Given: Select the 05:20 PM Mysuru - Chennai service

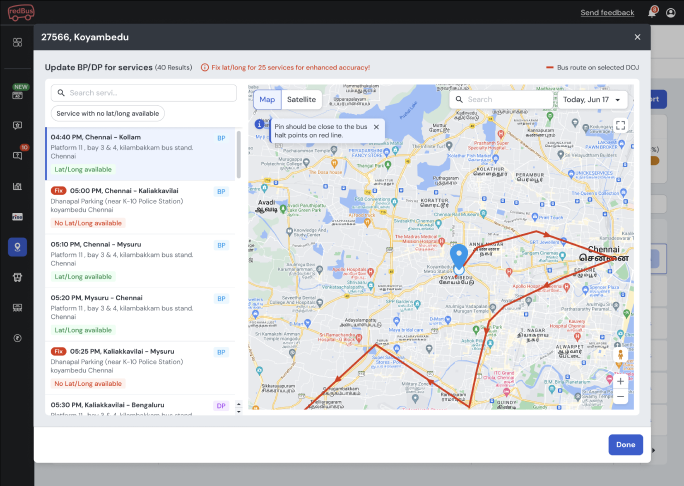Looking at the screenshot, I should tap(140, 315).
